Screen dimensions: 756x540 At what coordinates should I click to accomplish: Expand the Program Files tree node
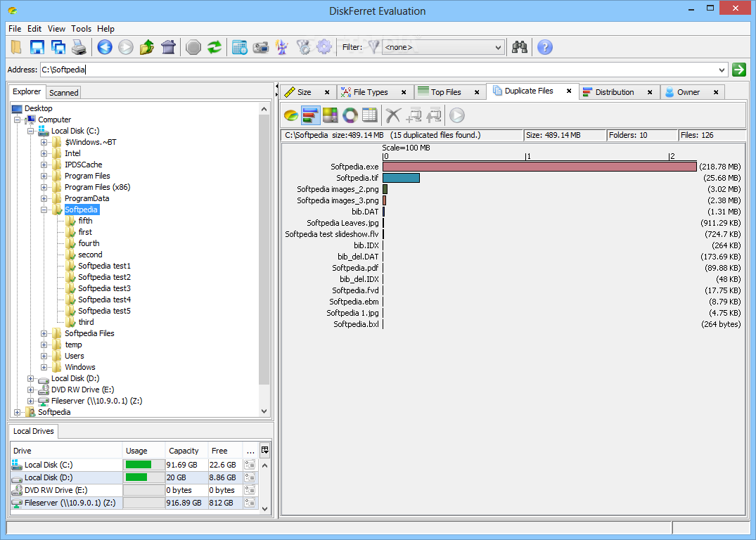pos(44,176)
